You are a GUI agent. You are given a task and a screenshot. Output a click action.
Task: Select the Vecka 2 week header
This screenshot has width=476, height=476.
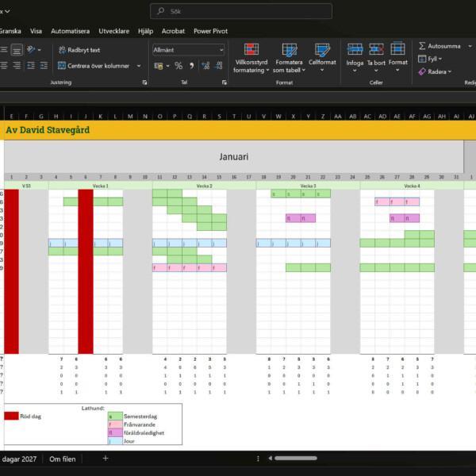205,186
